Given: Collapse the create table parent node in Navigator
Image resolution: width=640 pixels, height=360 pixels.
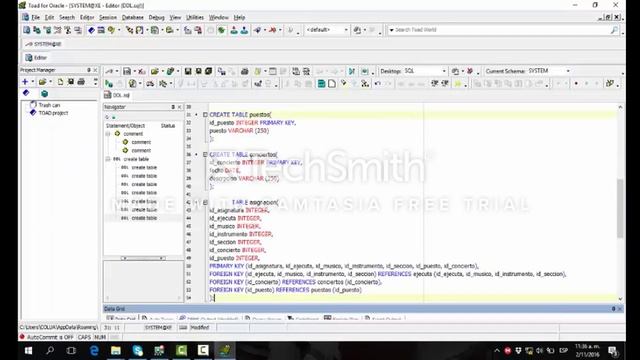Looking at the screenshot, I should click(x=108, y=159).
